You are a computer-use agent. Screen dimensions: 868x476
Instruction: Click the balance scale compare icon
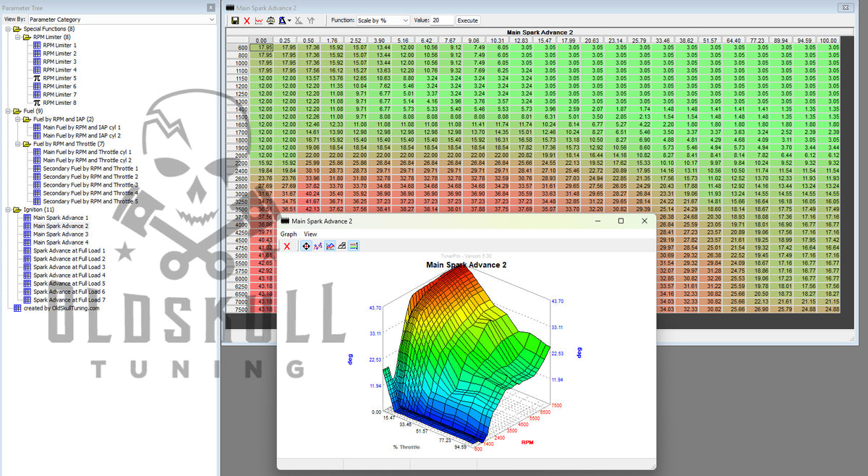(271, 20)
